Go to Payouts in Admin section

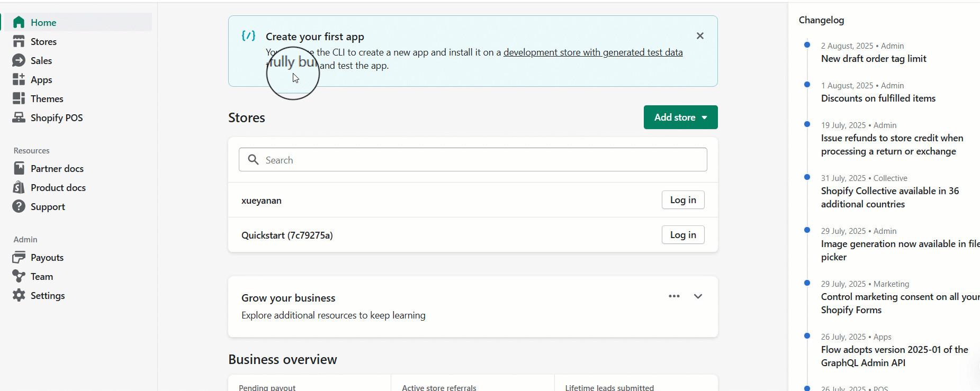[47, 258]
